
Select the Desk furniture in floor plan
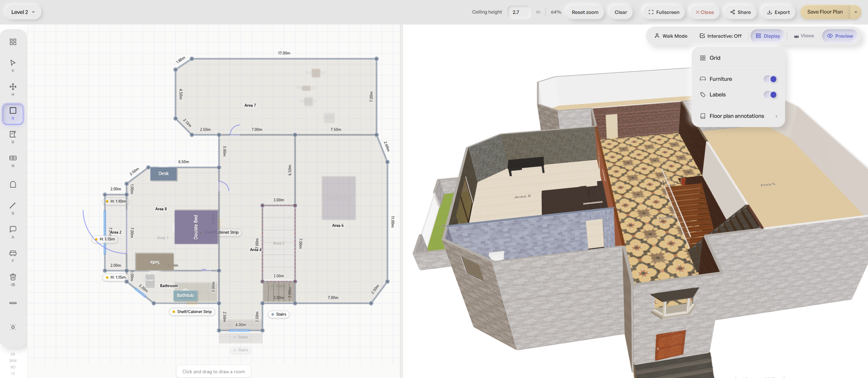[163, 174]
